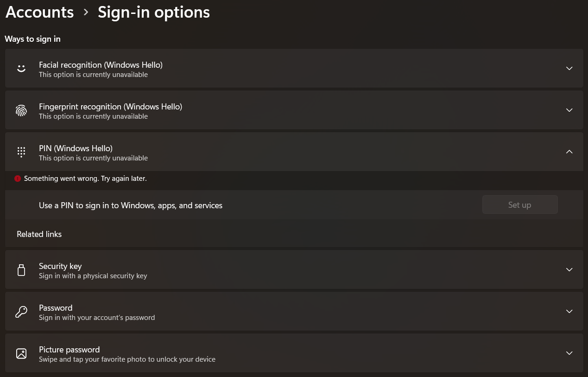
Task: Click the PIN keypad icon
Action: 21,152
